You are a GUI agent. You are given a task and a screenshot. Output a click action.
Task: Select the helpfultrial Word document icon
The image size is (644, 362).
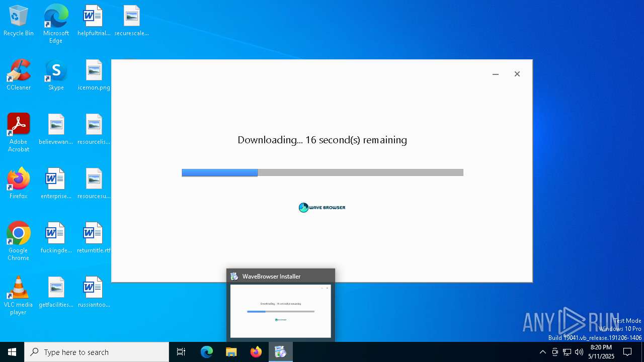tap(94, 21)
